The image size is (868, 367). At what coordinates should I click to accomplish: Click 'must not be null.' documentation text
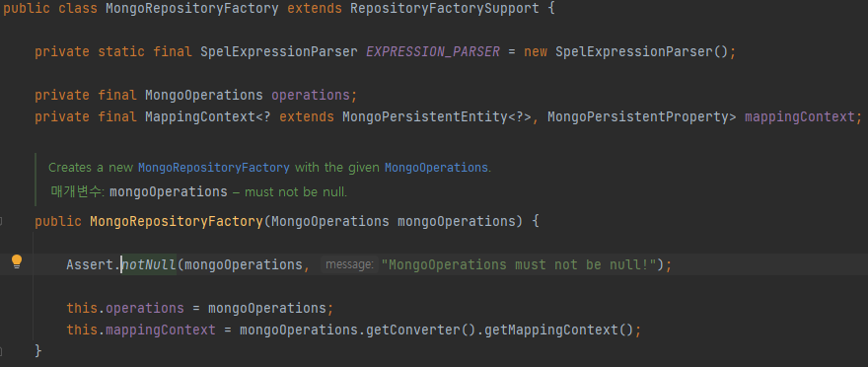point(296,192)
